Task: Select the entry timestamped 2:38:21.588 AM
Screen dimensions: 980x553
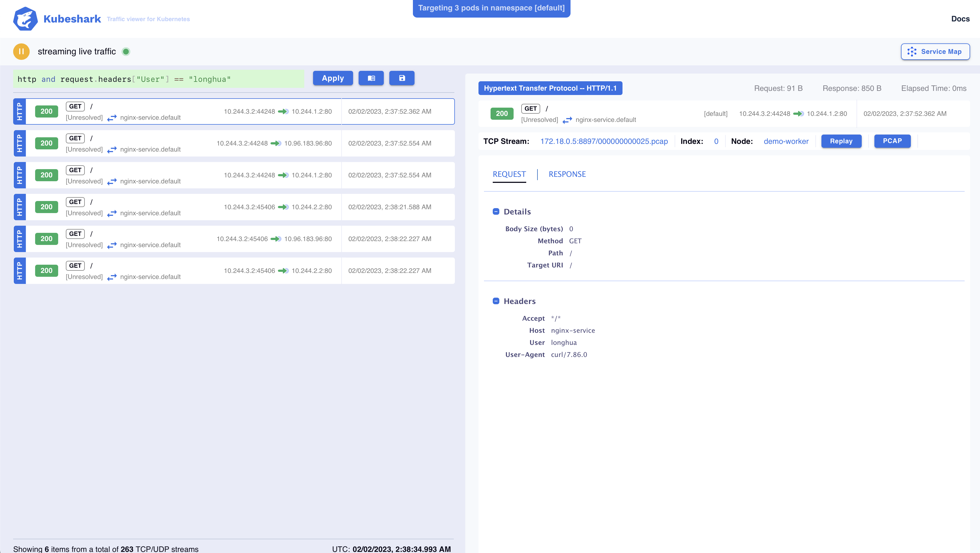Action: click(234, 207)
